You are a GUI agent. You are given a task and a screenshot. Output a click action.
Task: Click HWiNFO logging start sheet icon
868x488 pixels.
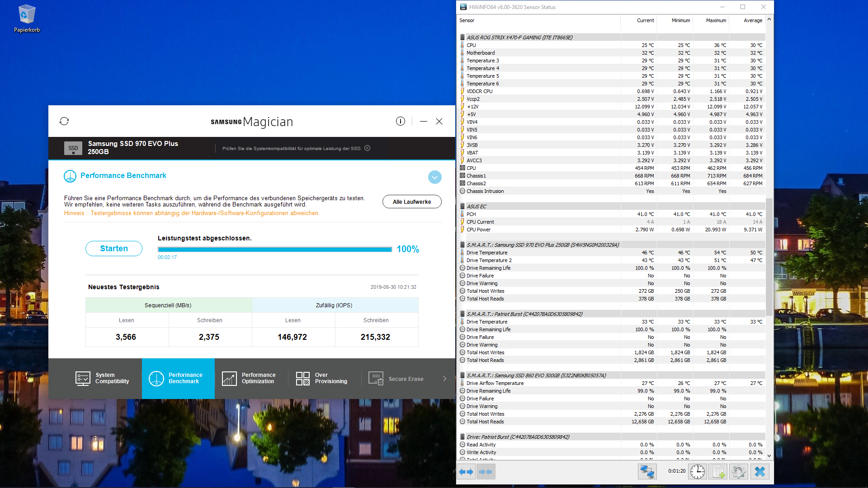click(718, 472)
